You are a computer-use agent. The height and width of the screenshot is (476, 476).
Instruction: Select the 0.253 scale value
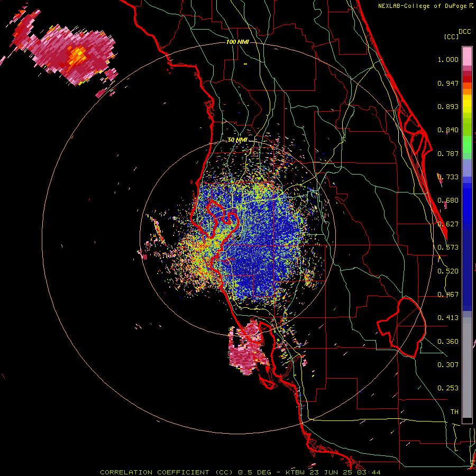click(x=448, y=388)
